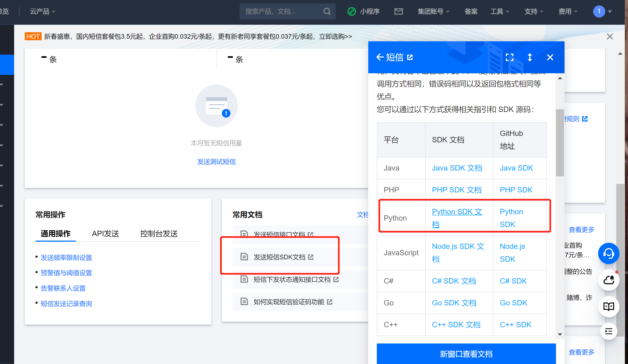Viewport: 628px width, 364px height.
Task: Close the HOT promotion banner
Action: click(x=610, y=37)
